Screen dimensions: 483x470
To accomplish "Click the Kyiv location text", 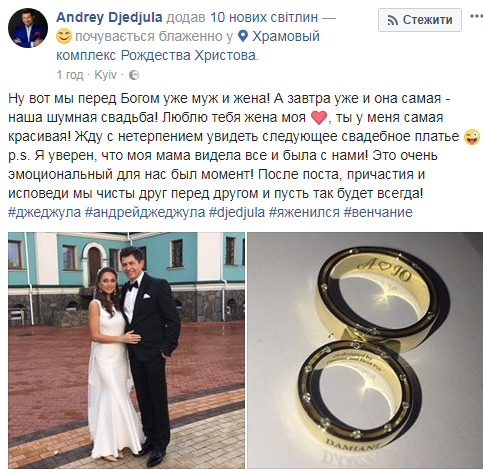I will point(105,75).
